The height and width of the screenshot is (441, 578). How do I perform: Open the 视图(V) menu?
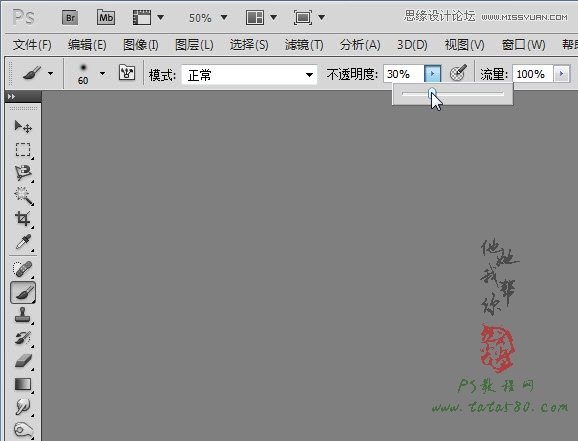point(464,45)
